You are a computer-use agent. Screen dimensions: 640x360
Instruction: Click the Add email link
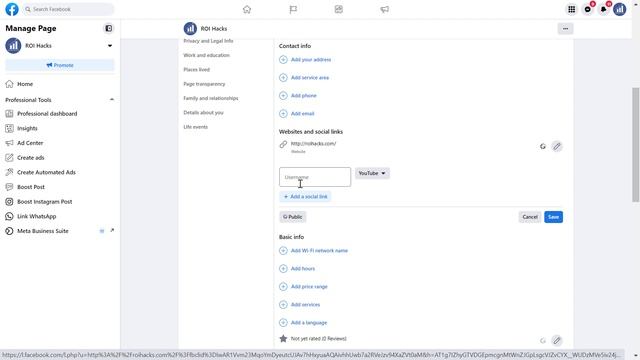[x=302, y=113]
